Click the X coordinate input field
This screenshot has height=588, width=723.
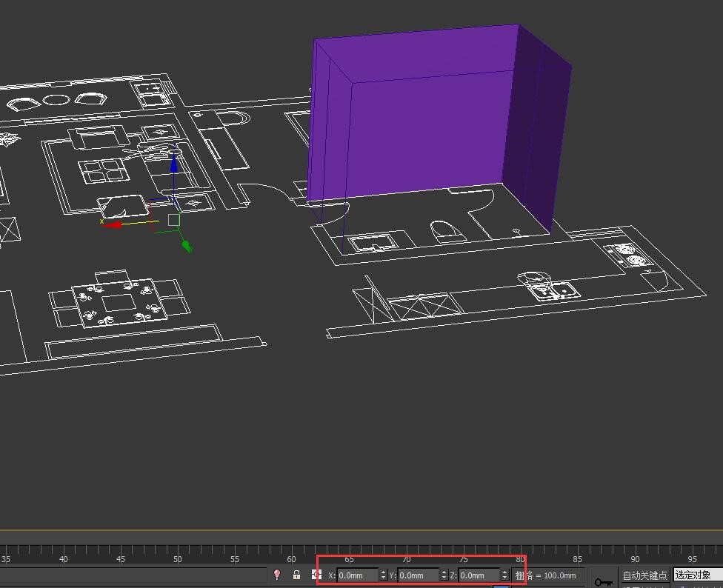[x=357, y=575]
